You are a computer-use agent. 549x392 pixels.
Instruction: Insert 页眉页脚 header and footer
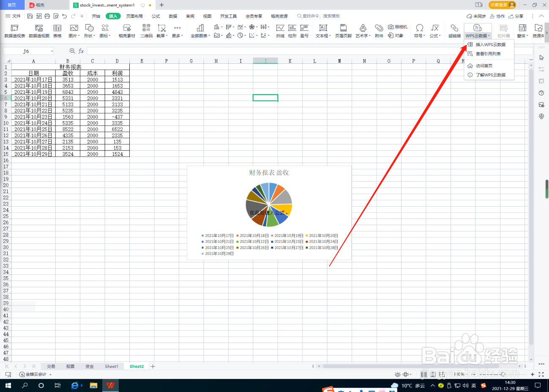pos(343,31)
